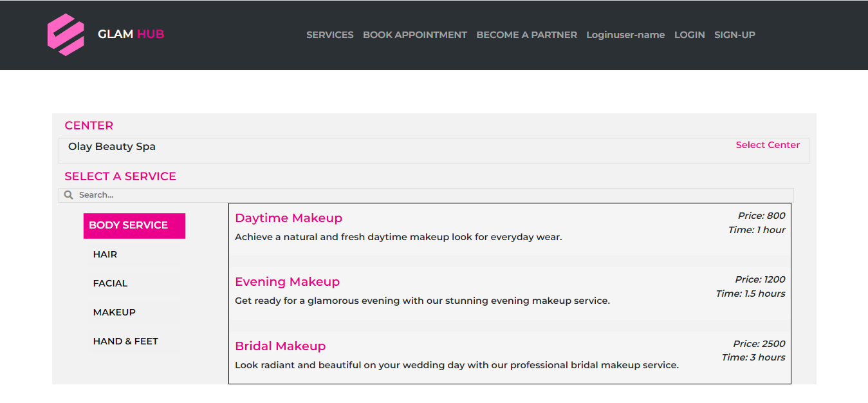This screenshot has height=403, width=868.
Task: Click the Select Center link
Action: (767, 145)
